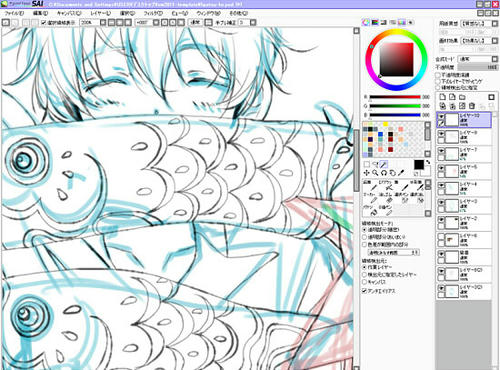Image resolution: width=500 pixels, height=370 pixels.
Task: Choose the binary pen (2値ペン) tool
Action: pos(387,210)
